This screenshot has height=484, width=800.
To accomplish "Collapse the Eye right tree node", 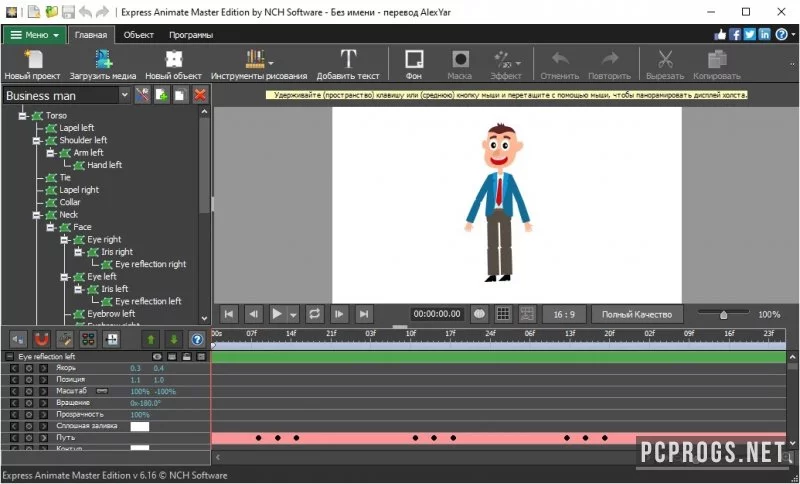I will point(64,240).
